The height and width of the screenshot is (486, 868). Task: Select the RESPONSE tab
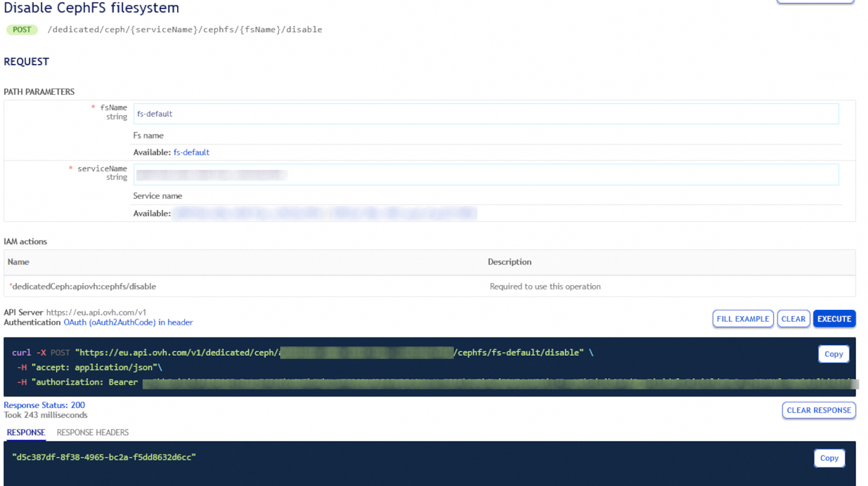click(25, 432)
